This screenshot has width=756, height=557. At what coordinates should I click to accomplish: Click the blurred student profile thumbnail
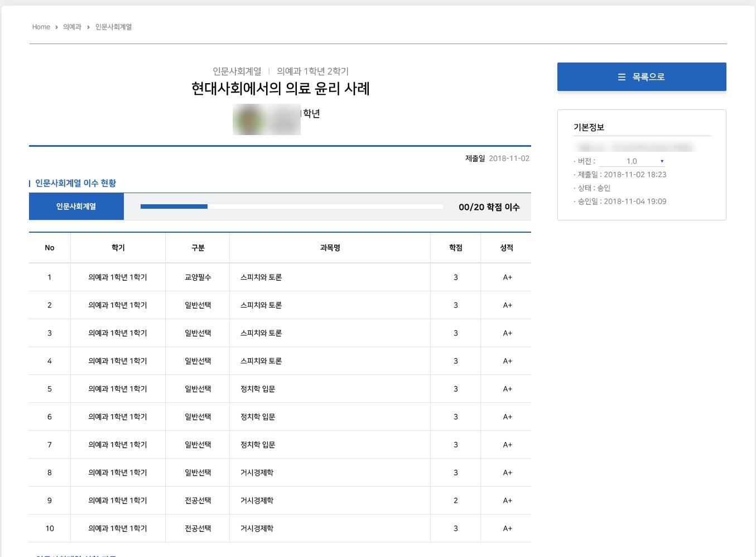267,119
